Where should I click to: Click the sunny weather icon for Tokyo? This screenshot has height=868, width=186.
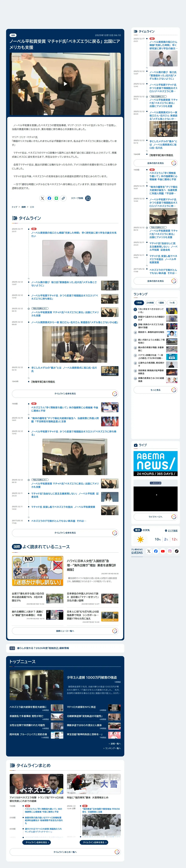click(140, 539)
